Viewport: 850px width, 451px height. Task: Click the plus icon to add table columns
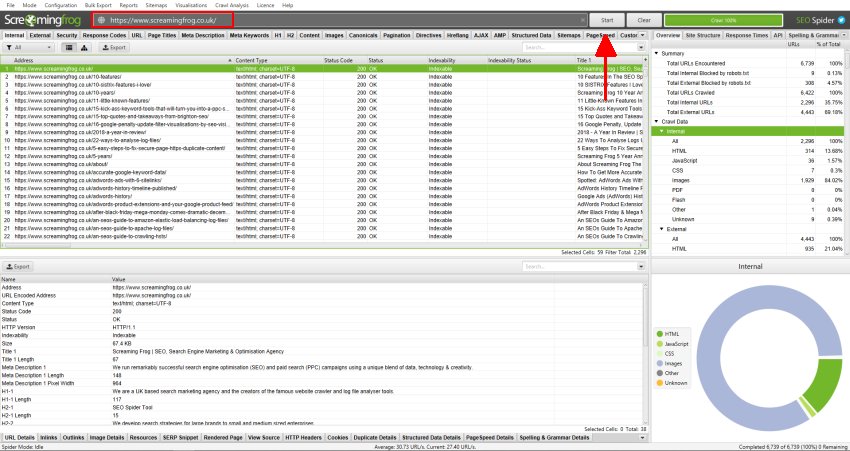click(x=645, y=60)
